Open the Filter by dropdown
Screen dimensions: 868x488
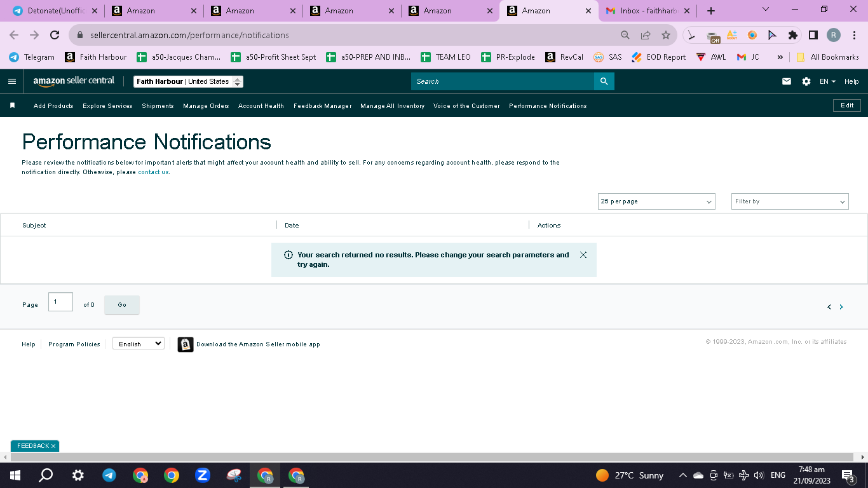coord(790,201)
